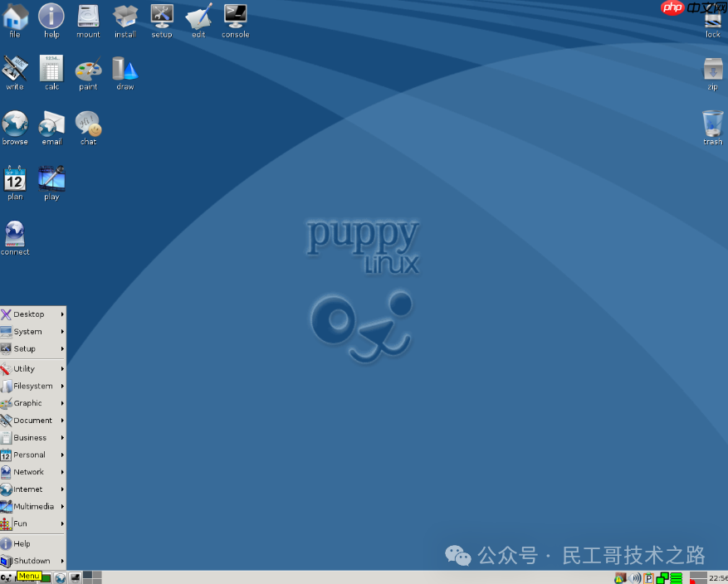Open the trash bin

pos(712,124)
